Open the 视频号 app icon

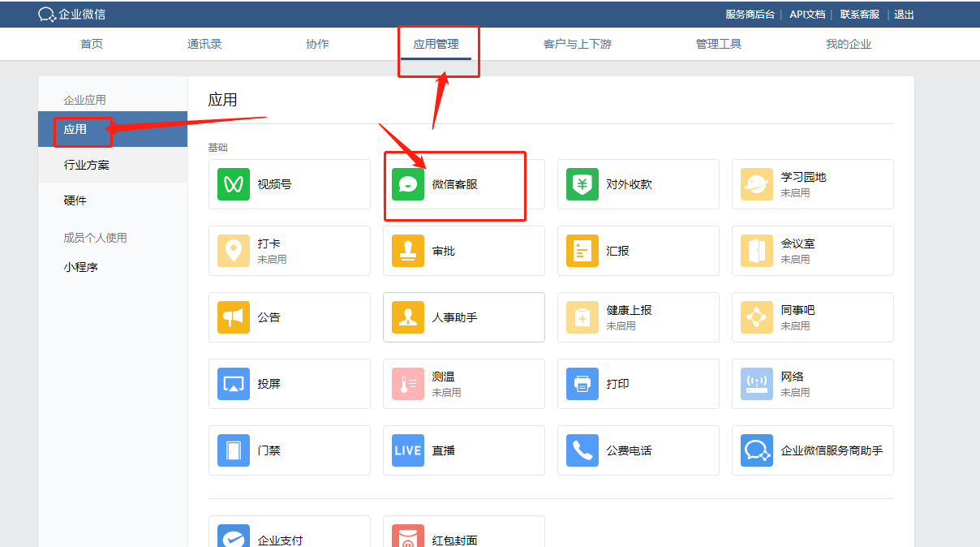tap(234, 184)
